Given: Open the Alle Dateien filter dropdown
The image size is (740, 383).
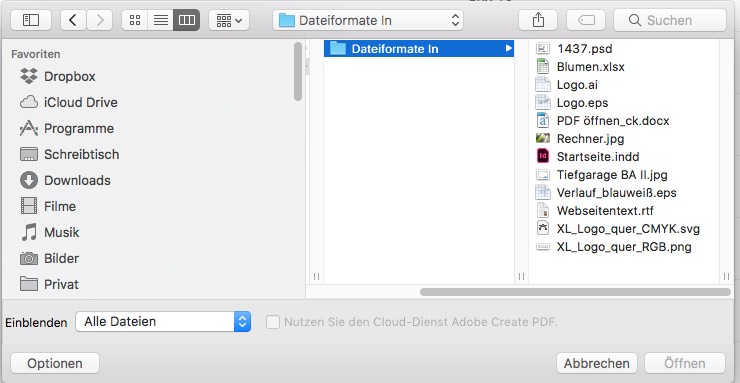Looking at the screenshot, I should (x=163, y=322).
